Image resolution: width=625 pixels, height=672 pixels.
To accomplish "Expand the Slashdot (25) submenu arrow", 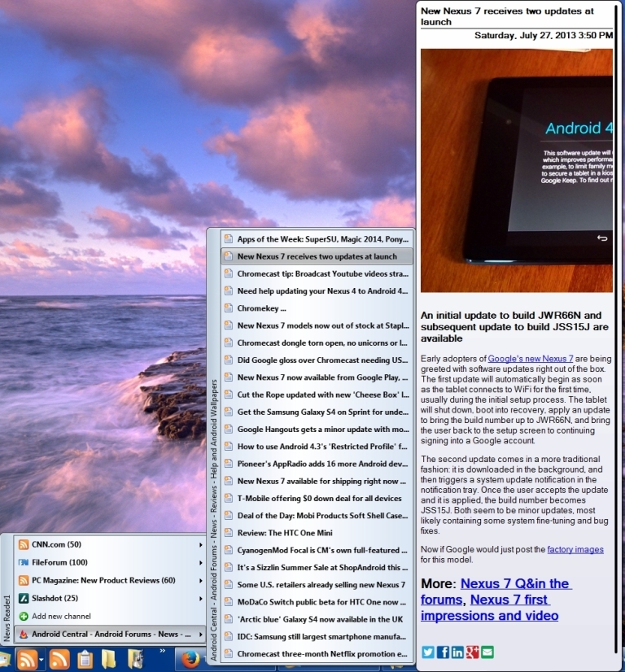I will pos(200,598).
